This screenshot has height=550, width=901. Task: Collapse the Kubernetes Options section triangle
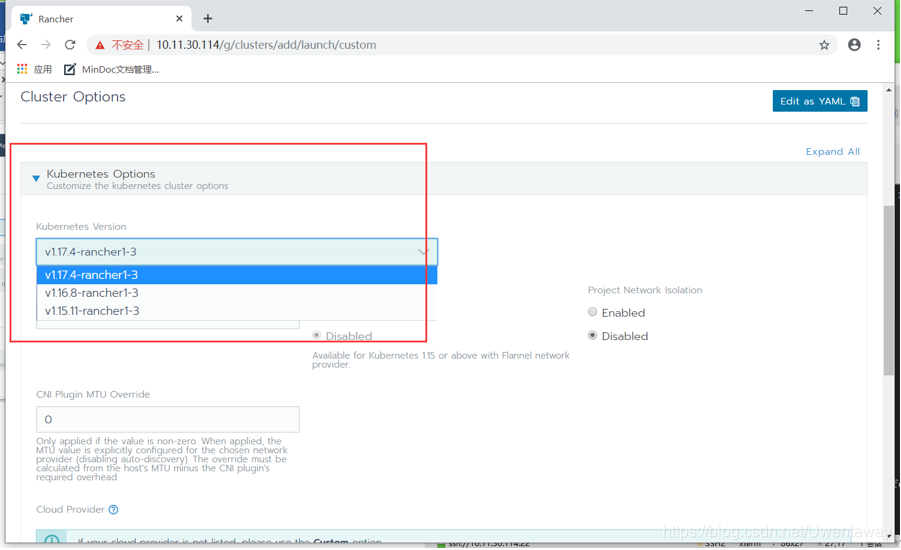36,179
